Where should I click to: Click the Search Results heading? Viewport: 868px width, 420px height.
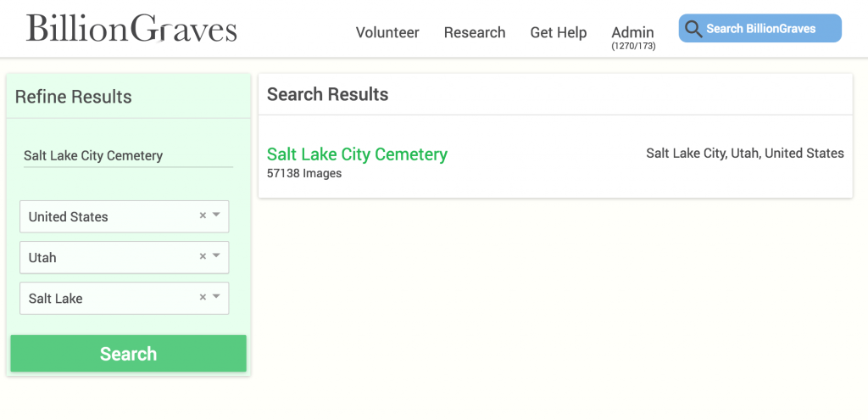327,94
